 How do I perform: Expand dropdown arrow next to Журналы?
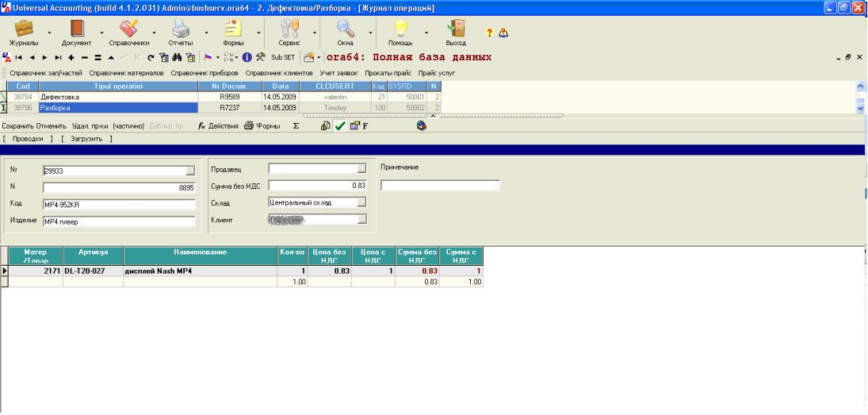(x=49, y=33)
